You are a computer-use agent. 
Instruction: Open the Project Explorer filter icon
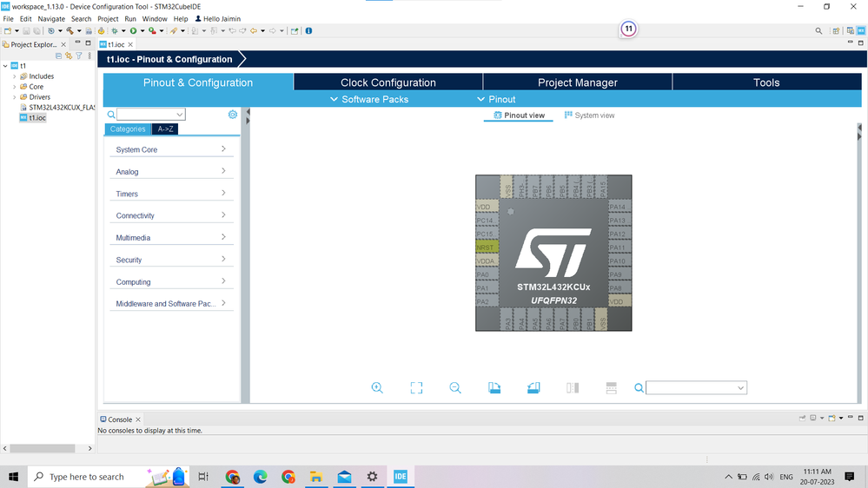[79, 56]
